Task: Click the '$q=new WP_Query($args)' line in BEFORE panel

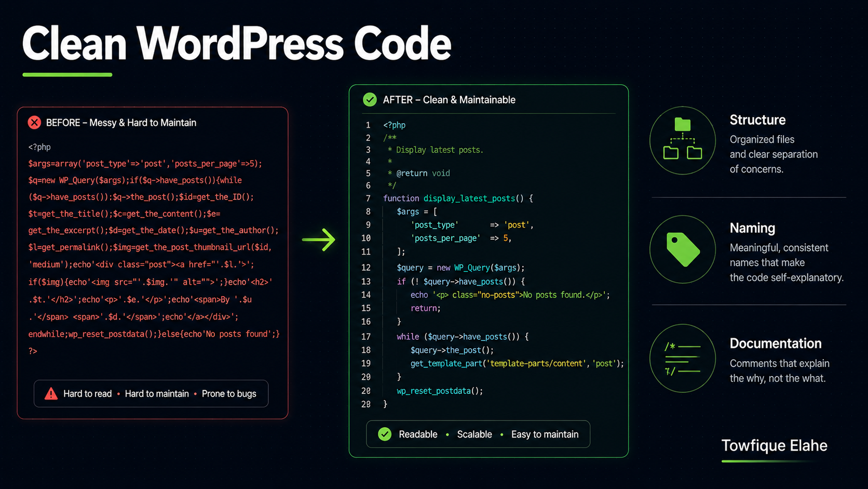Action: (135, 180)
